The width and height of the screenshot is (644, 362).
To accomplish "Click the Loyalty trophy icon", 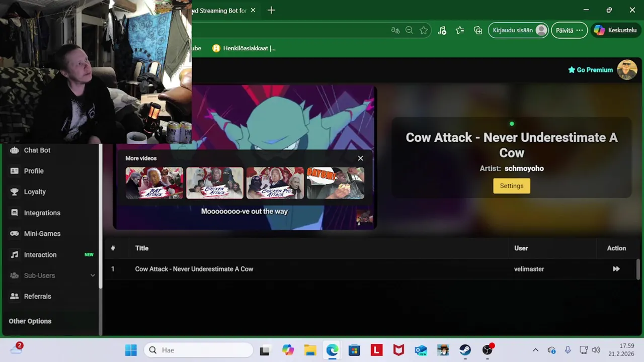I will click(14, 192).
